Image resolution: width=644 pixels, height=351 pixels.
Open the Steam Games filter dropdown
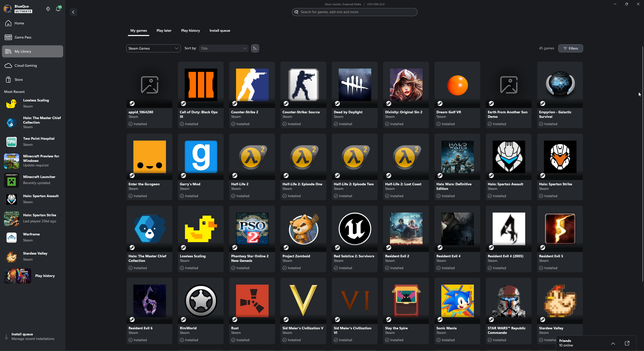tap(153, 48)
